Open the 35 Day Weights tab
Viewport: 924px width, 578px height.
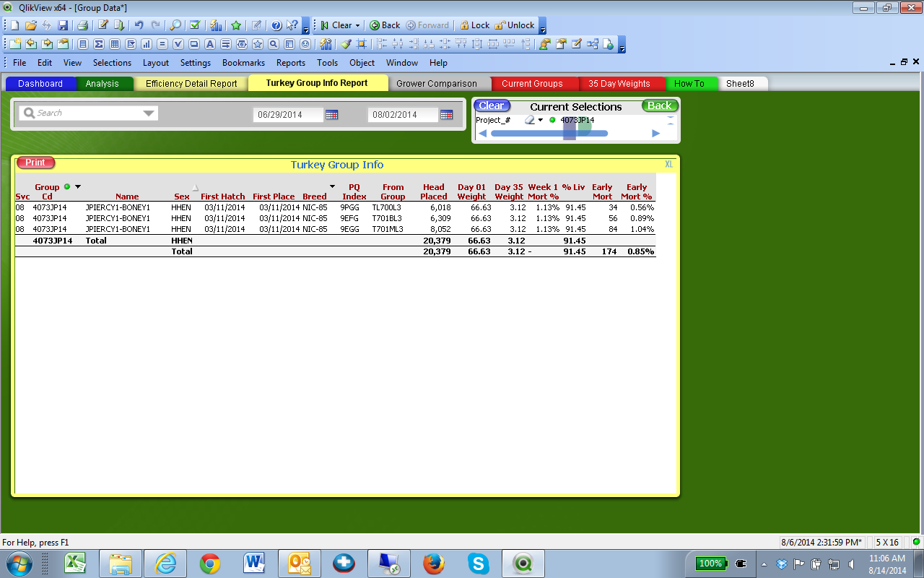(x=619, y=84)
